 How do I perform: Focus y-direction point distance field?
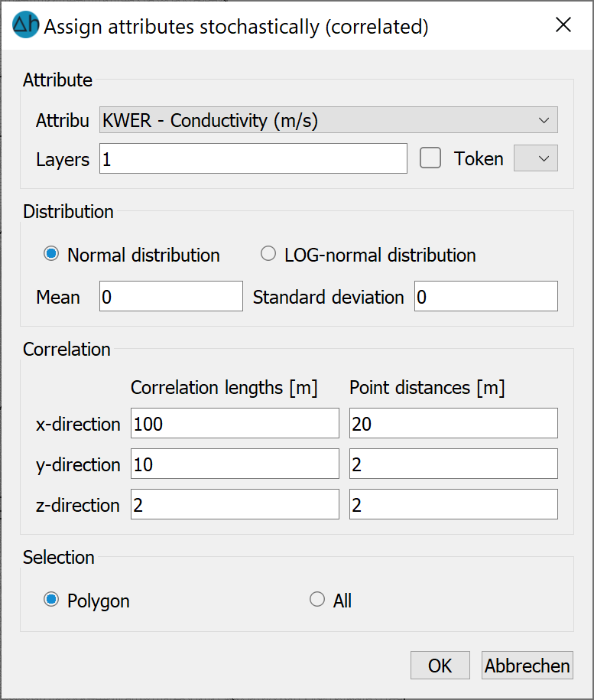pos(453,464)
